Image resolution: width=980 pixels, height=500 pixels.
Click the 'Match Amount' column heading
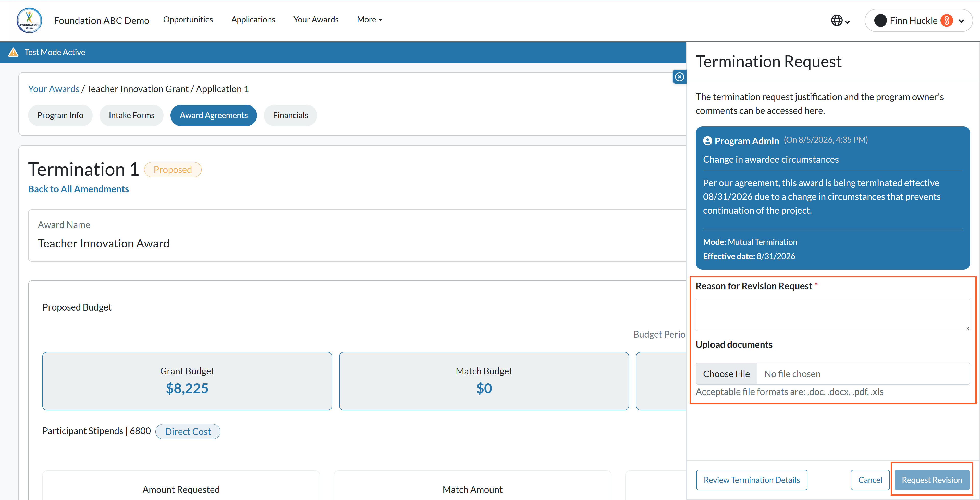(x=472, y=489)
